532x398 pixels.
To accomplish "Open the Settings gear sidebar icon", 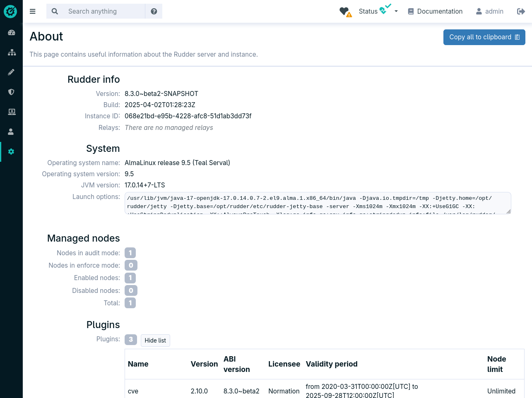I will coord(11,151).
